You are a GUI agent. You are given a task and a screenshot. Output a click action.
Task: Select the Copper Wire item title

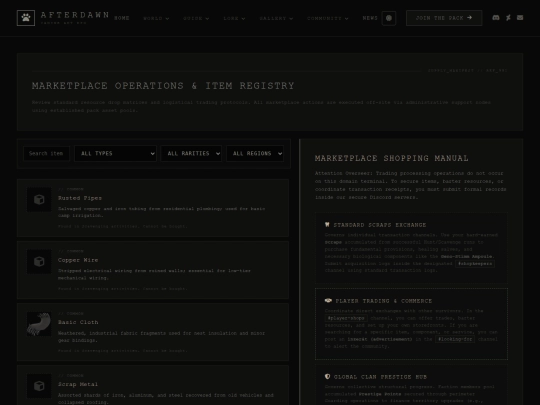coord(78,260)
